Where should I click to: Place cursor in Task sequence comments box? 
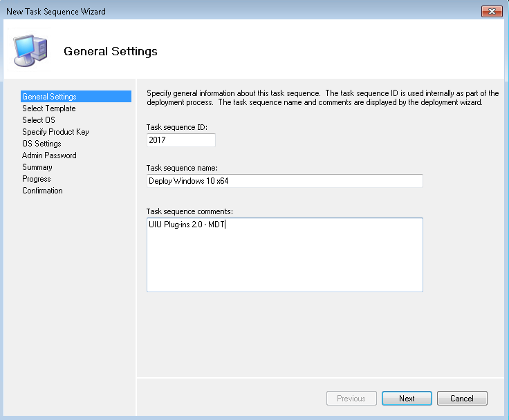284,256
